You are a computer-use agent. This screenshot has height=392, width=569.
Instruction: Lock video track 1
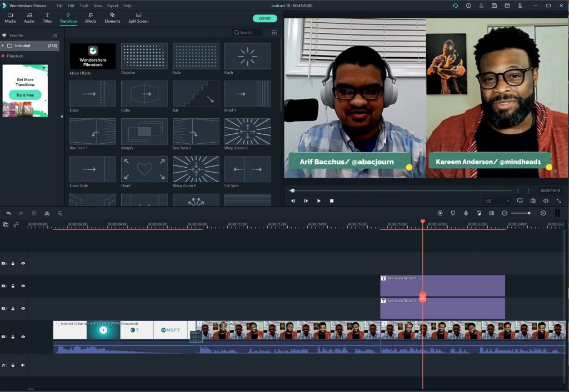pos(13,336)
